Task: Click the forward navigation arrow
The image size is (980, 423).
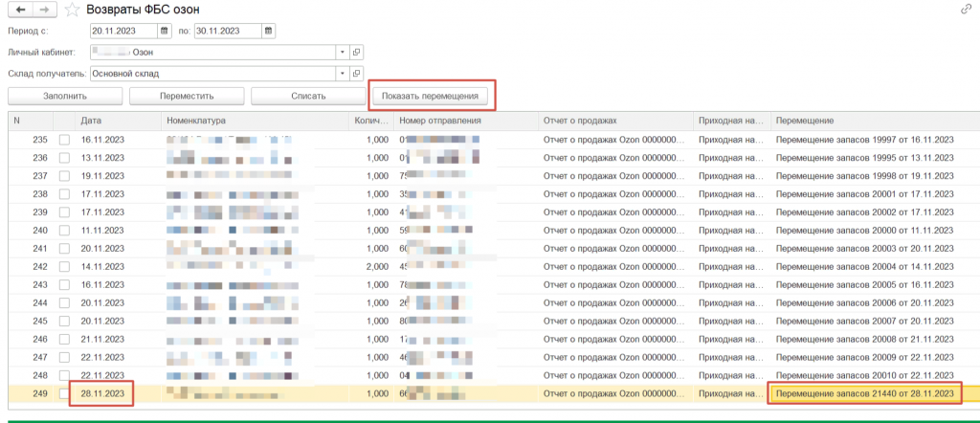Action: coord(43,10)
